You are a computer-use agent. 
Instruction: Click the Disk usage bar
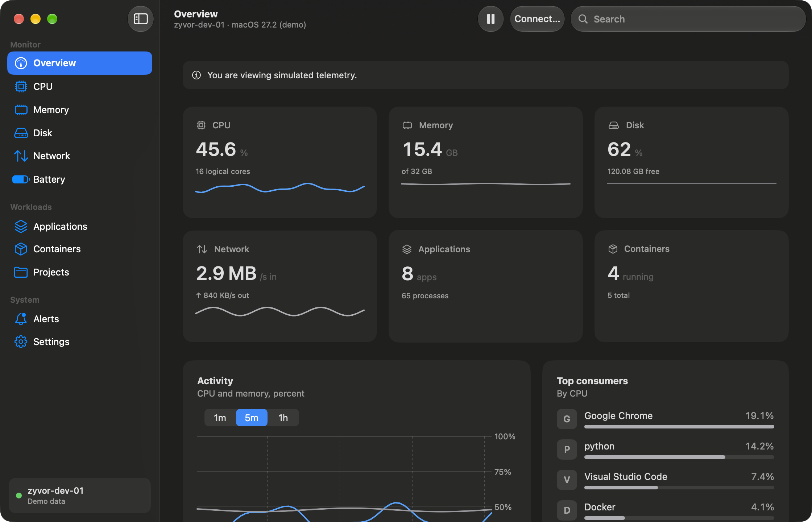pyautogui.click(x=692, y=183)
